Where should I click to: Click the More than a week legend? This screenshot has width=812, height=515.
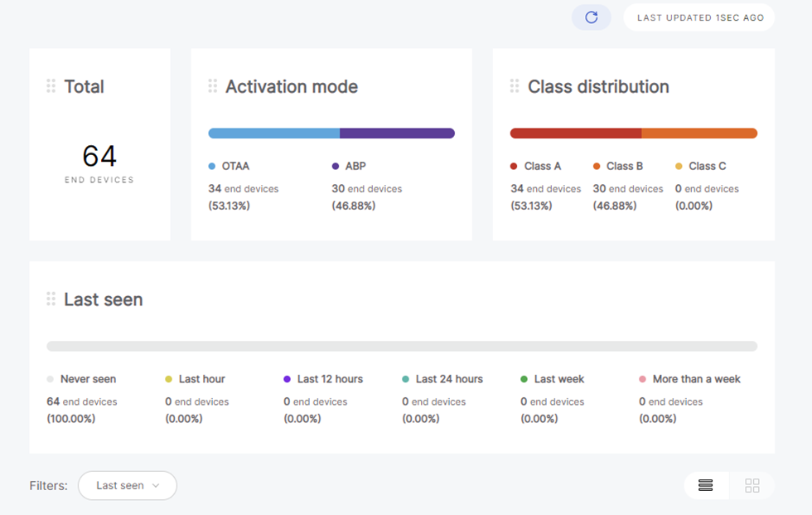689,379
